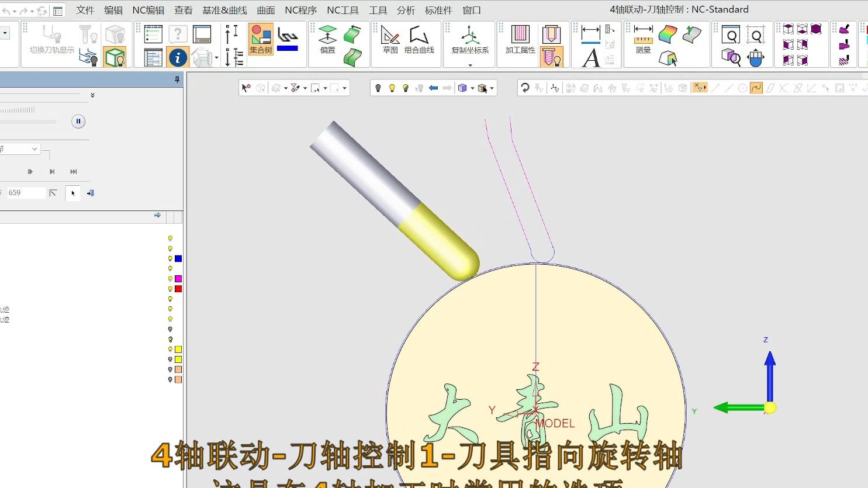
Task: Expand the collapsed section via the double chevron
Action: pos(92,95)
